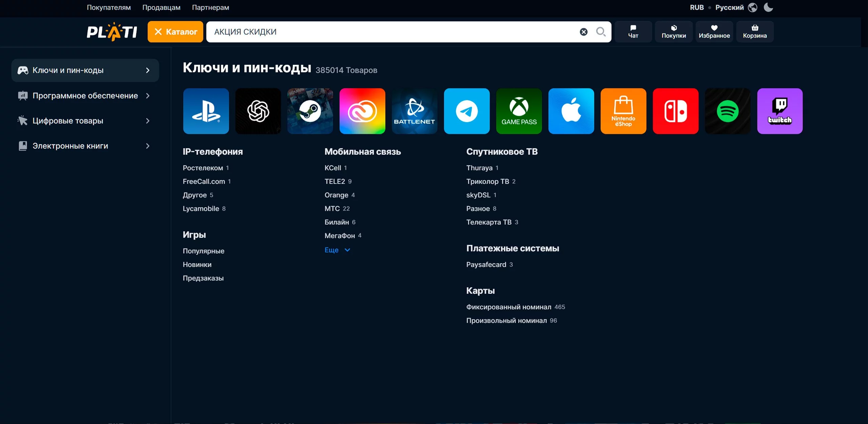This screenshot has height=424, width=868.
Task: Open the Продавцам top menu item
Action: click(161, 7)
